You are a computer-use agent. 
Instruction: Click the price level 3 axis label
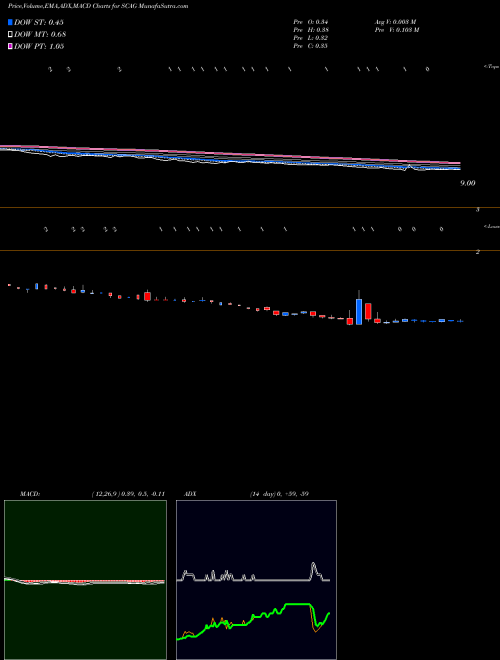click(478, 209)
